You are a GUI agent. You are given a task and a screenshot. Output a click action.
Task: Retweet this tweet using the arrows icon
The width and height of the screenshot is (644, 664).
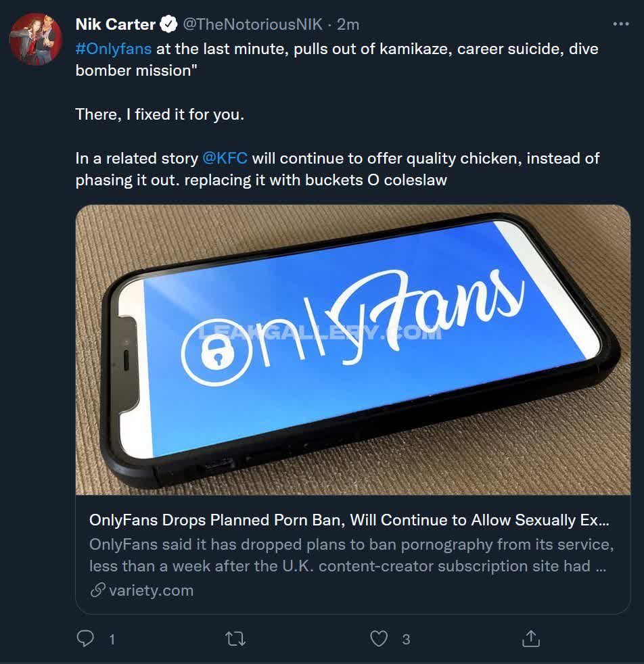[x=235, y=638]
